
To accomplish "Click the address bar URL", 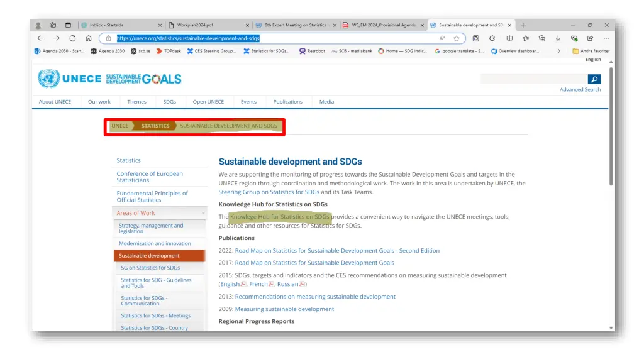I will point(188,38).
